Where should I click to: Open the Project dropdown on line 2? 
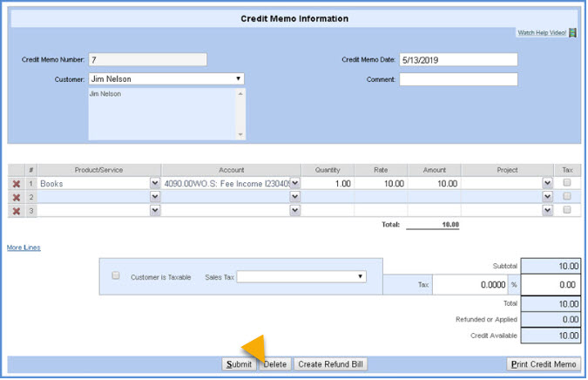[x=548, y=197]
